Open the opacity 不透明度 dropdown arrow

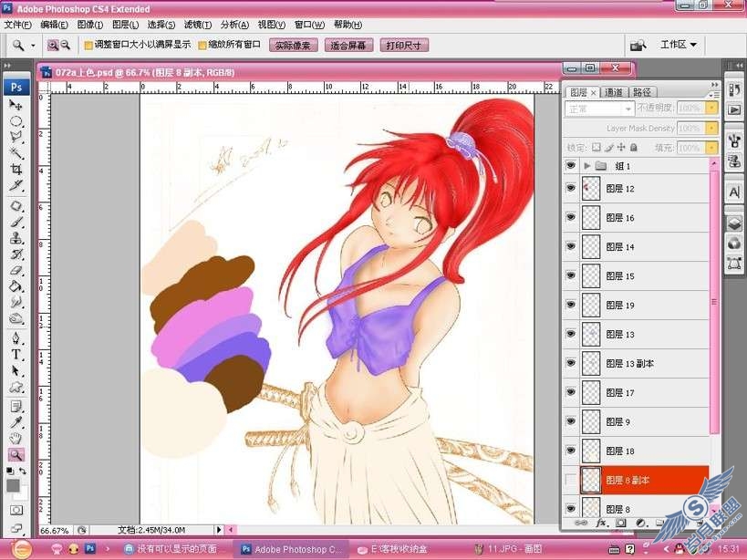(711, 109)
